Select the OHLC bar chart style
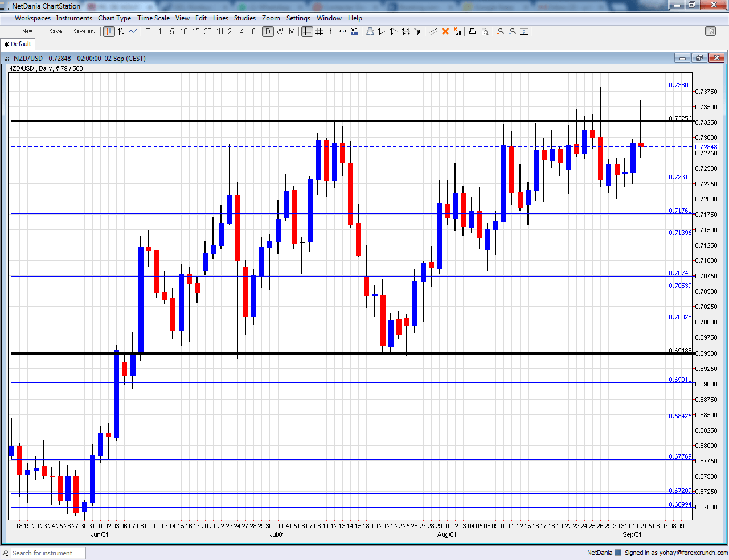The height and width of the screenshot is (560, 729). tap(120, 31)
